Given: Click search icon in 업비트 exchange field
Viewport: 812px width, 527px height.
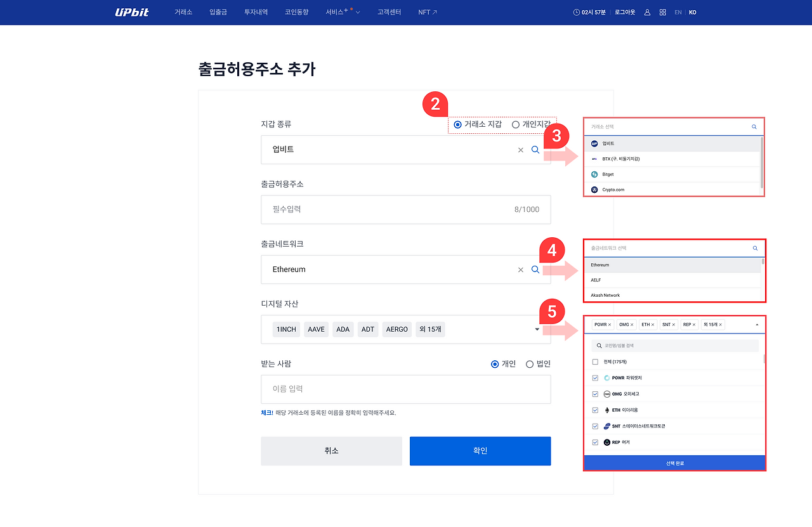Looking at the screenshot, I should tap(535, 150).
